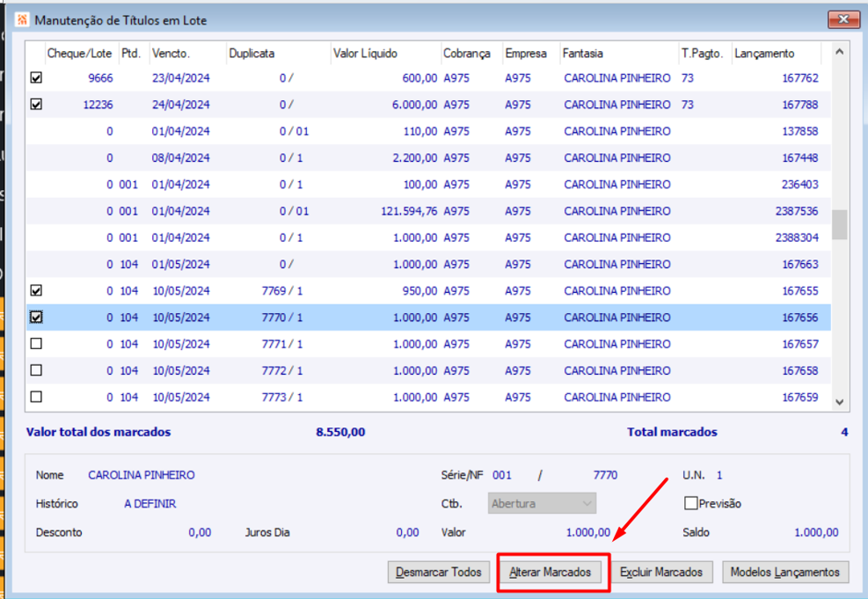Click the date 23/04/2024

(x=181, y=78)
